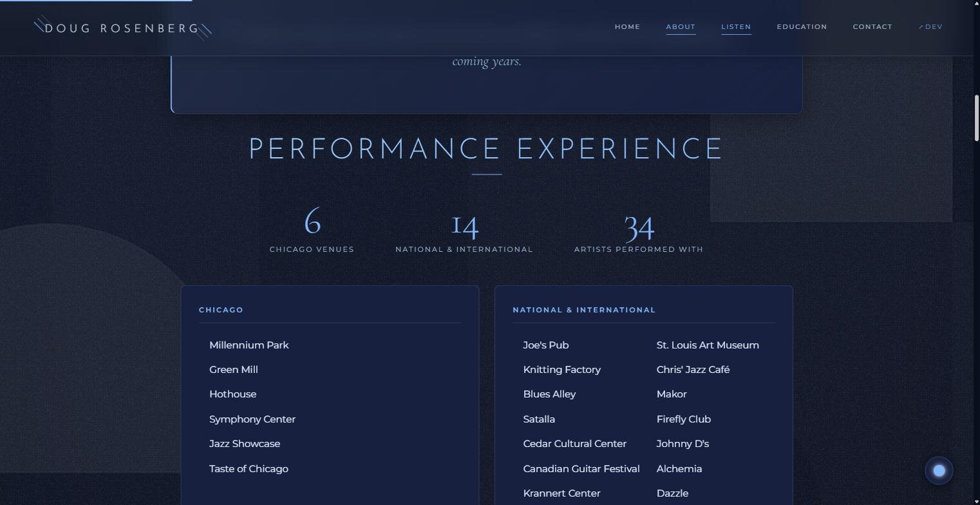The height and width of the screenshot is (505, 980).
Task: Select Firefly Club entry
Action: [684, 419]
